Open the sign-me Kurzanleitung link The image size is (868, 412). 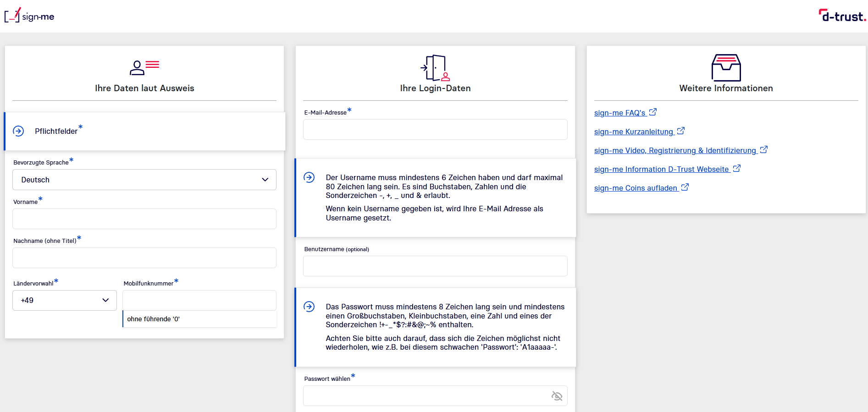click(634, 132)
